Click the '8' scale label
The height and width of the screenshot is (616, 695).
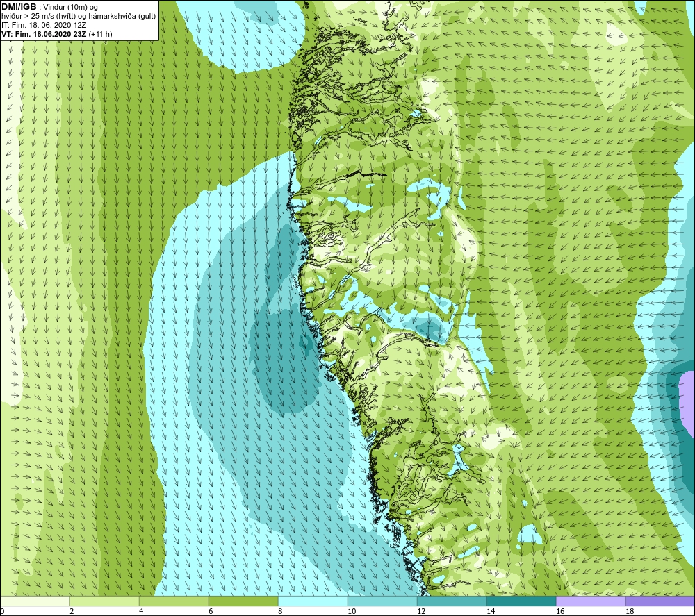[280, 612]
